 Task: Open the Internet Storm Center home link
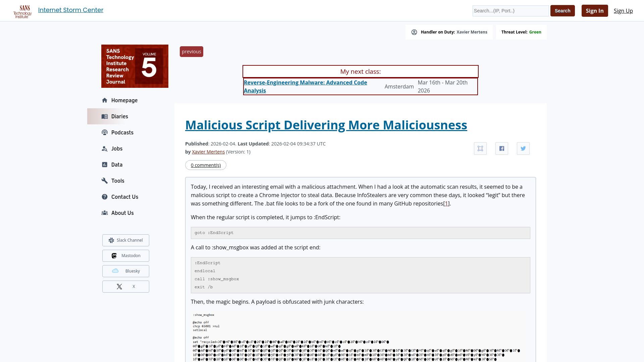(70, 10)
